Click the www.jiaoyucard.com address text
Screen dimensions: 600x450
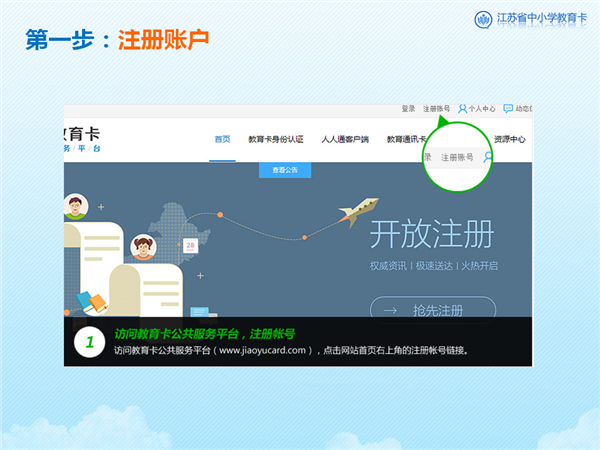[262, 350]
